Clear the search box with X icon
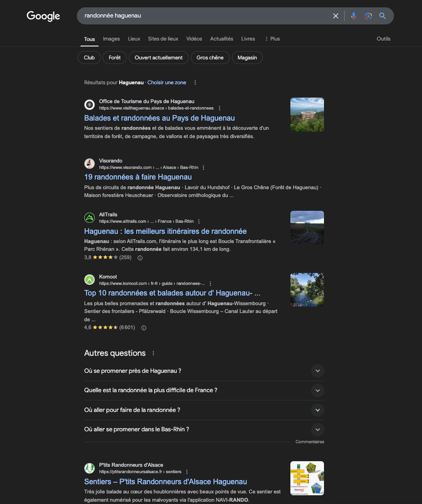422x504 pixels. coord(335,16)
